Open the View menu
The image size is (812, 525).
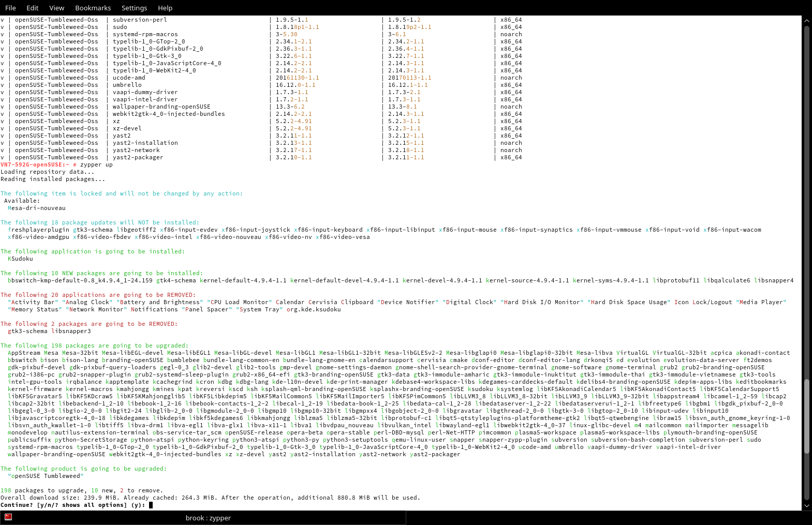point(56,8)
